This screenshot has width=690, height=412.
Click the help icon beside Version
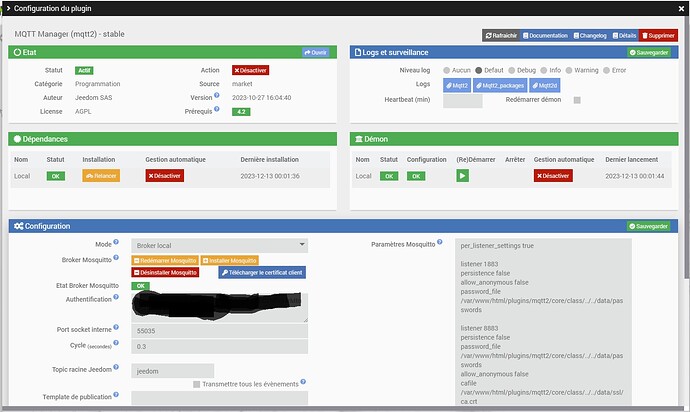tap(217, 95)
